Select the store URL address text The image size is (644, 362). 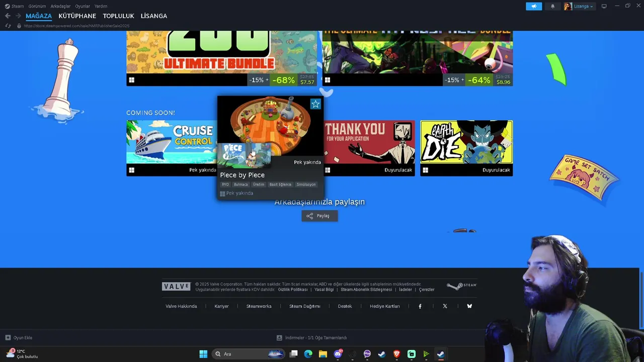tap(76, 26)
